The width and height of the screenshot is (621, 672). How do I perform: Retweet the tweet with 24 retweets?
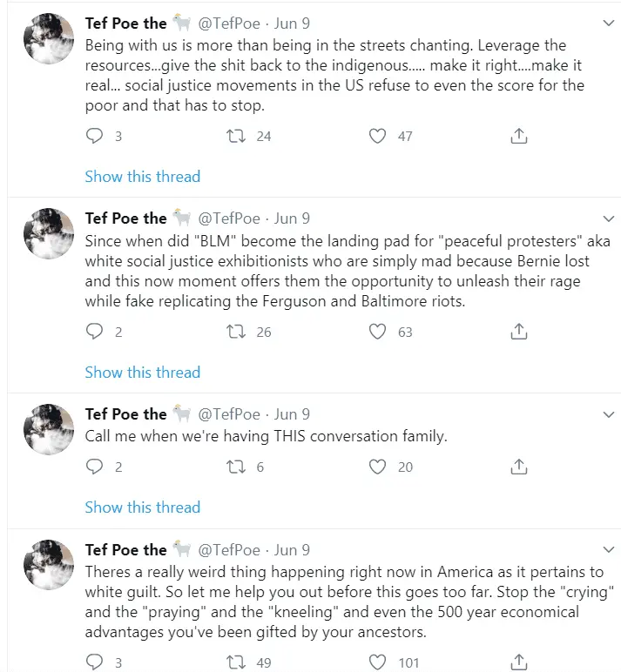(x=235, y=137)
